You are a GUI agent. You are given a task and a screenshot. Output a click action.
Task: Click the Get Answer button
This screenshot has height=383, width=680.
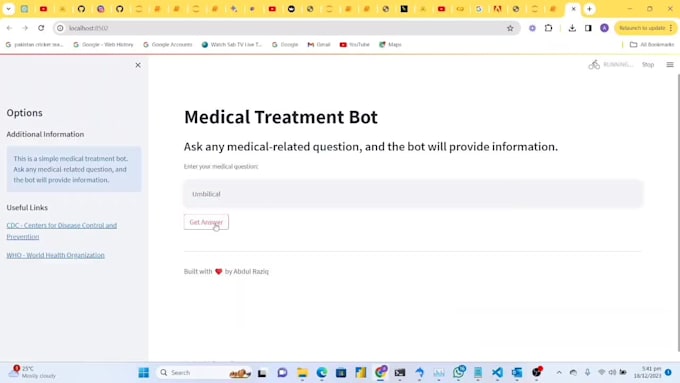(206, 222)
